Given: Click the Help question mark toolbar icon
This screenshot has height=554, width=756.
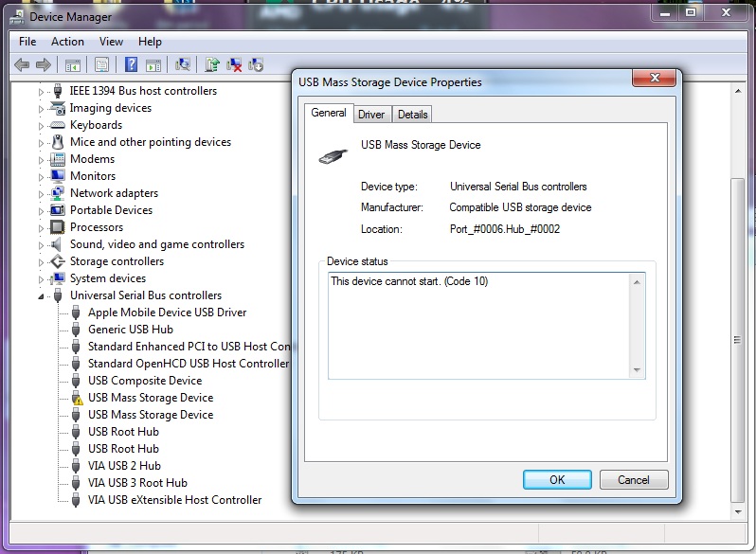Looking at the screenshot, I should 129,64.
